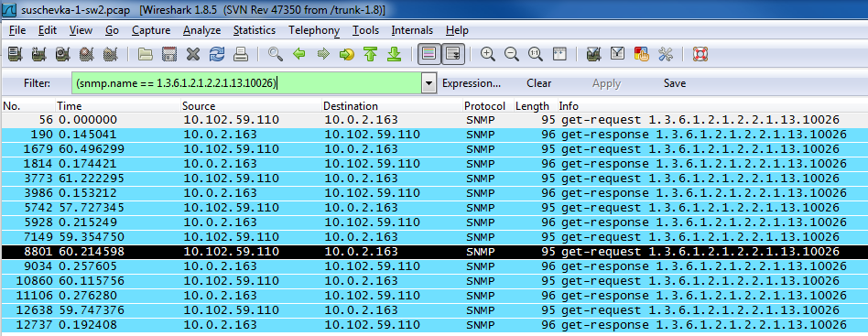
Task: Jump to the last packet
Action: (394, 54)
